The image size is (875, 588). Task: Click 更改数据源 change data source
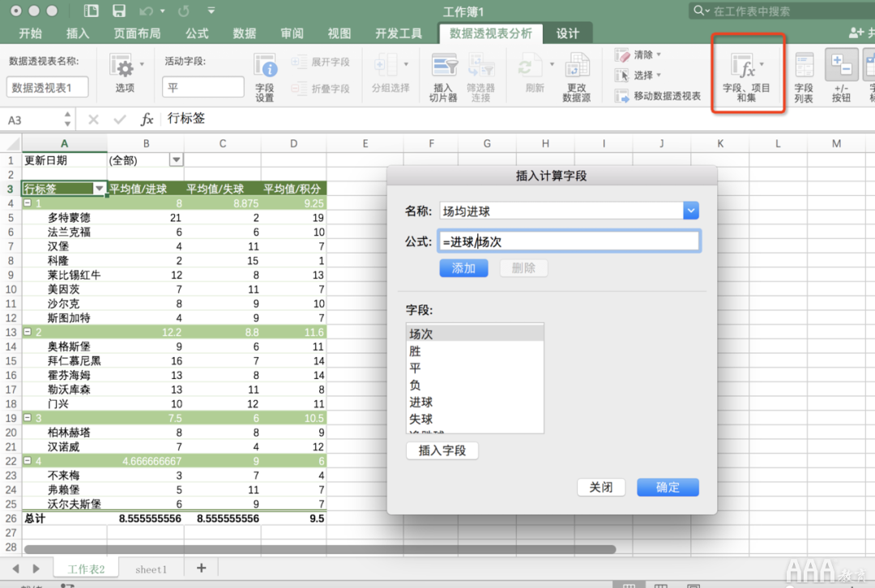(x=577, y=77)
